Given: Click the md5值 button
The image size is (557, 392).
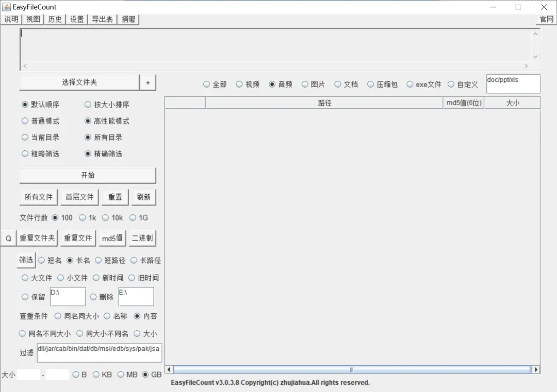Looking at the screenshot, I should click(x=112, y=238).
